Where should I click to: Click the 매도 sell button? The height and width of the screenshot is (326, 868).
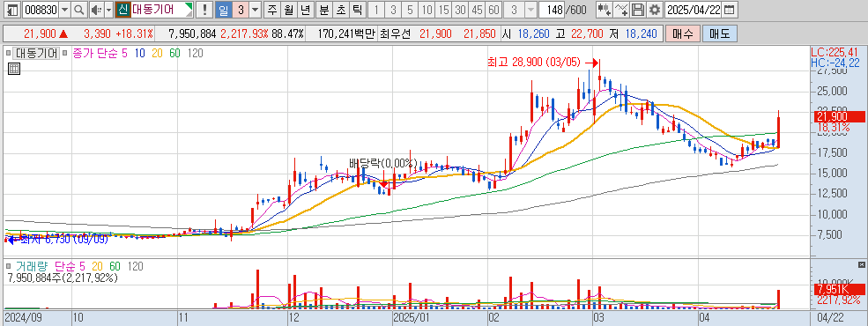719,33
